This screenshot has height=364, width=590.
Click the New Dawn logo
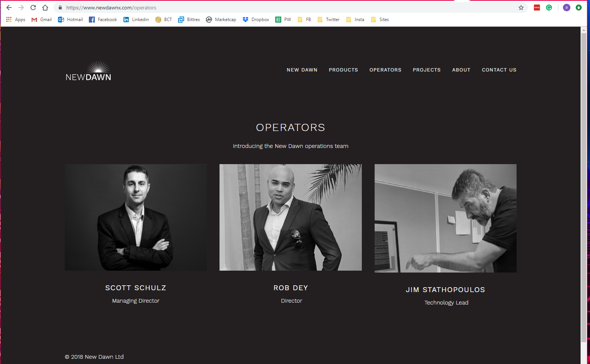(88, 71)
